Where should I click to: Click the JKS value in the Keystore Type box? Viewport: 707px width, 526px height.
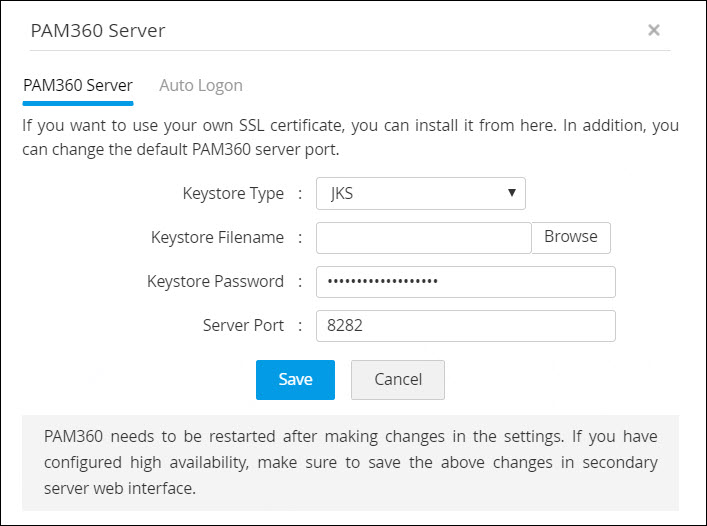click(341, 194)
